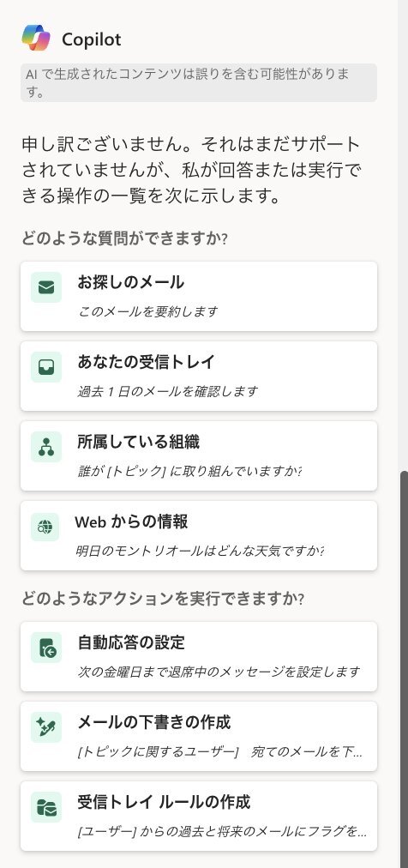This screenshot has width=408, height=868.
Task: Open the メールの下書きの作成 action title
Action: (153, 722)
